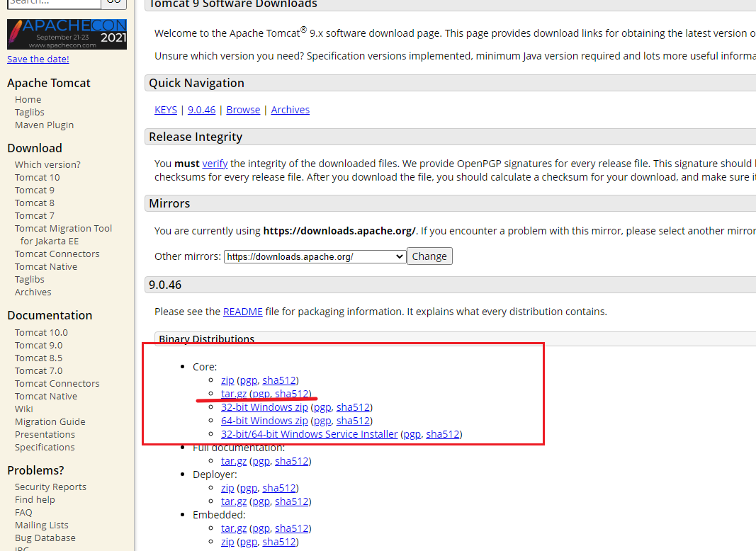This screenshot has width=756, height=551.
Task: Open Mailing Lists sidebar link
Action: 42,525
